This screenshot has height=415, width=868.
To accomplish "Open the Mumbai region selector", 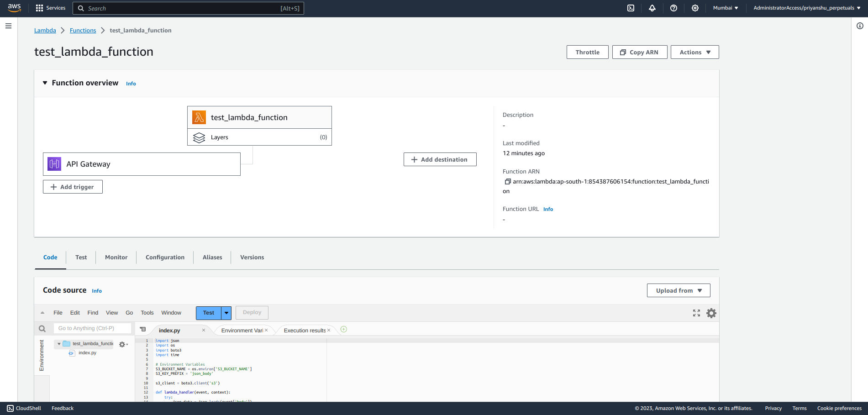I will (726, 8).
